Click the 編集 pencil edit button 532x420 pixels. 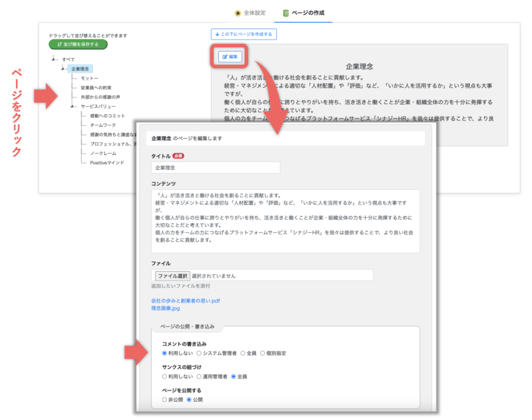pos(230,56)
